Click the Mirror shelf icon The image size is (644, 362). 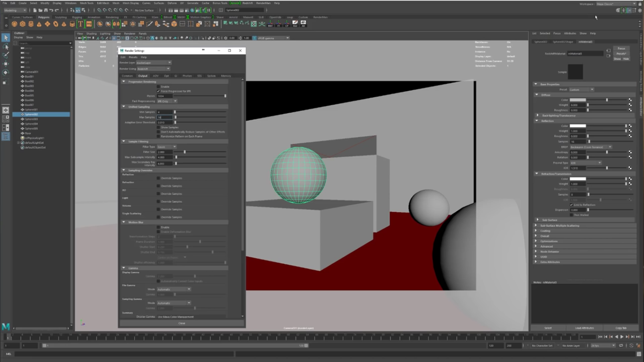click(116, 24)
